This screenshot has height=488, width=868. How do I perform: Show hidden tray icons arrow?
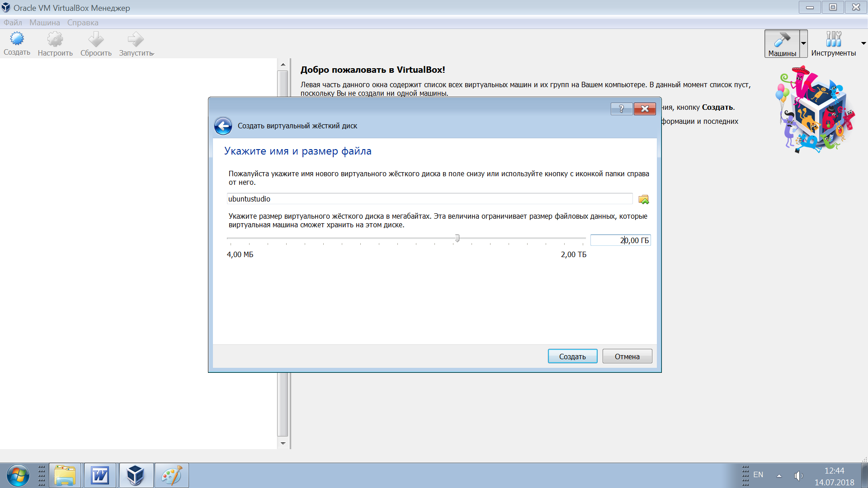(x=779, y=475)
